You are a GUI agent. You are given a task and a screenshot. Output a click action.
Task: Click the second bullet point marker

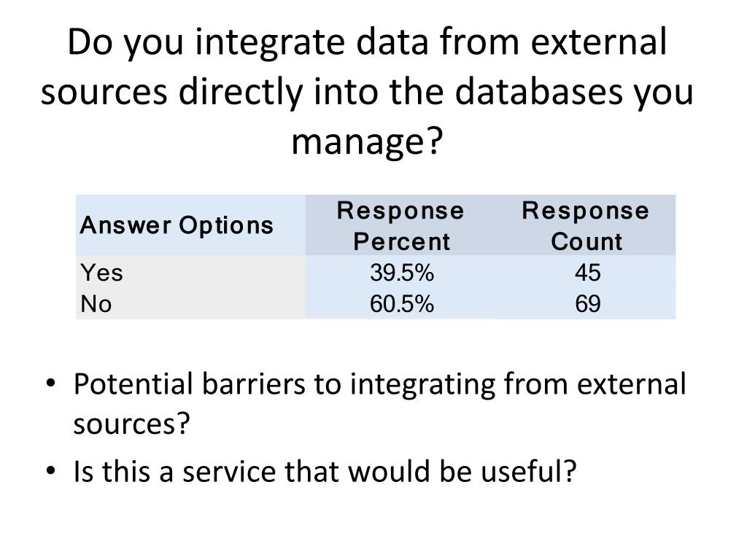(x=51, y=472)
